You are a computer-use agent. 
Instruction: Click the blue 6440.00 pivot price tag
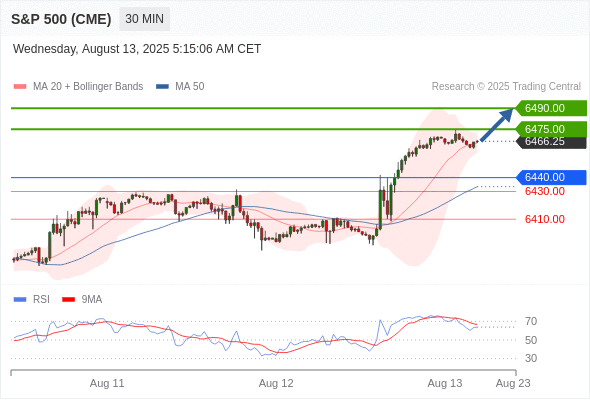point(551,177)
